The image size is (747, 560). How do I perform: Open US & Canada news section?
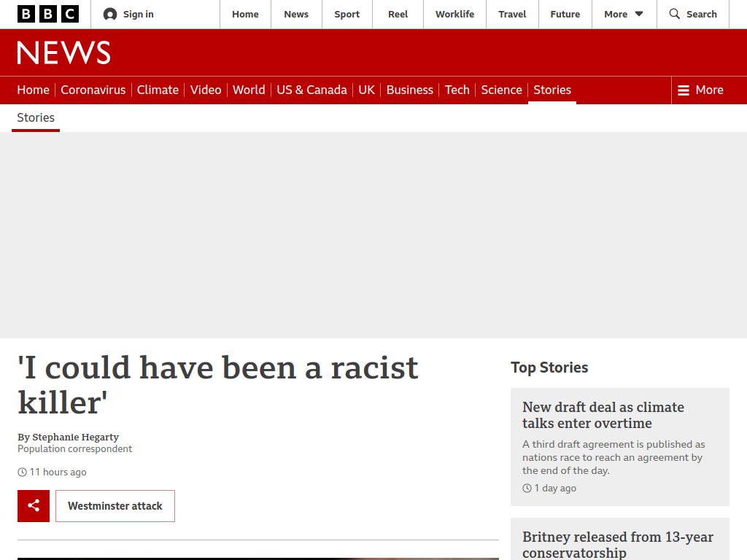311,90
